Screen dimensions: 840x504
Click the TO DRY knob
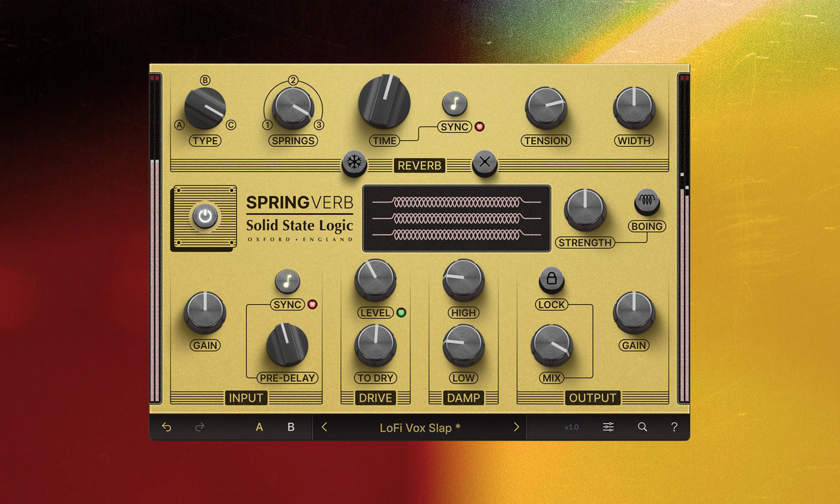coord(375,345)
